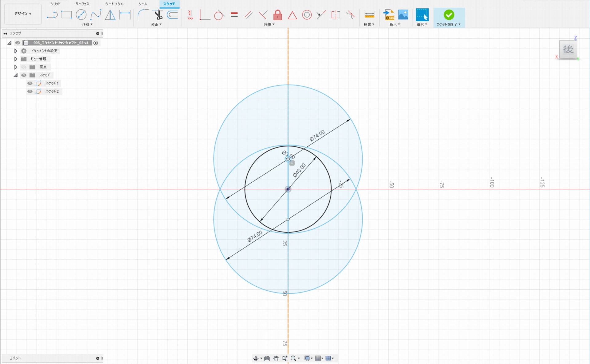The image size is (590, 364).
Task: Apply the Fix/Unfix lock constraint
Action: coord(277,15)
